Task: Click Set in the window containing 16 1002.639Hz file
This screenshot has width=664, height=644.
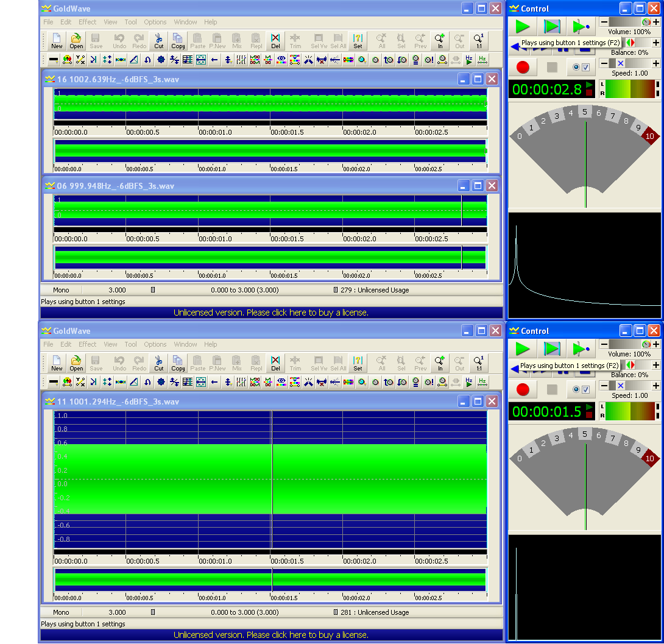Action: point(358,41)
